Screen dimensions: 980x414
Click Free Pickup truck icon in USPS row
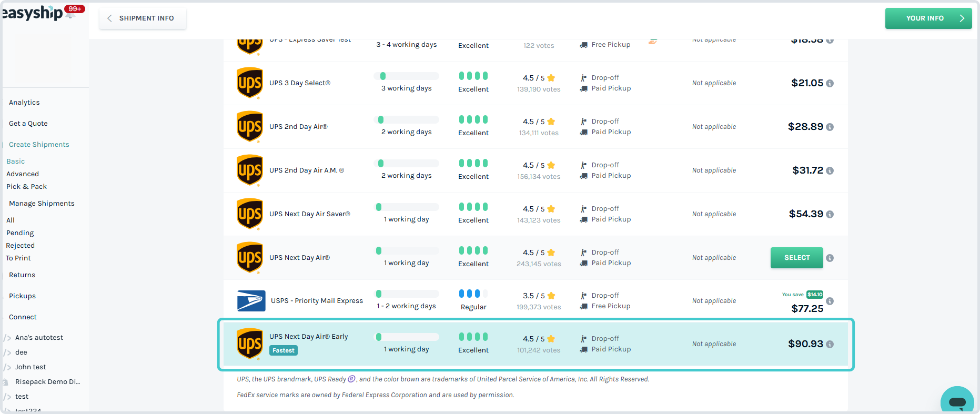click(x=583, y=306)
